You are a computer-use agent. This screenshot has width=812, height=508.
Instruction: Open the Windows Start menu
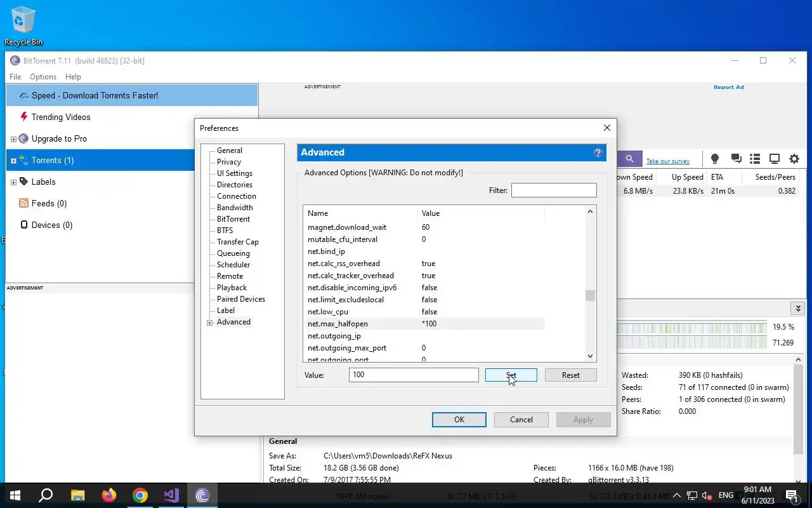point(15,495)
